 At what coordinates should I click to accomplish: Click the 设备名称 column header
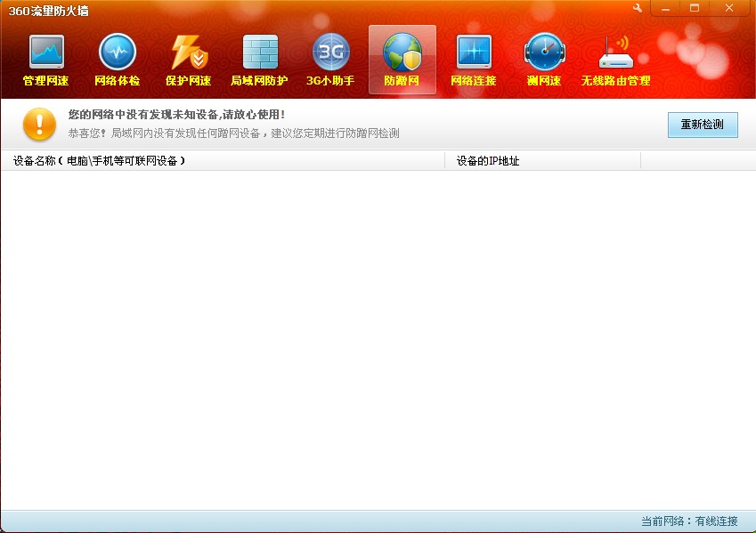[223, 161]
